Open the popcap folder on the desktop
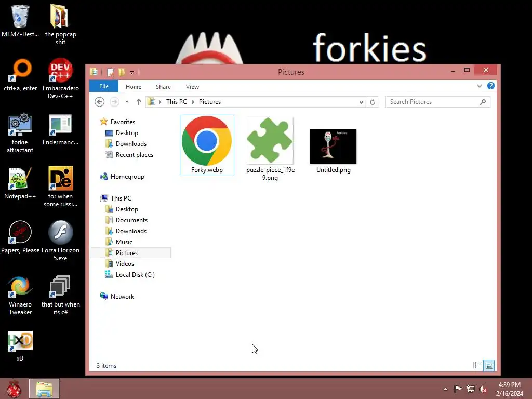This screenshot has width=532, height=399. tap(60, 24)
